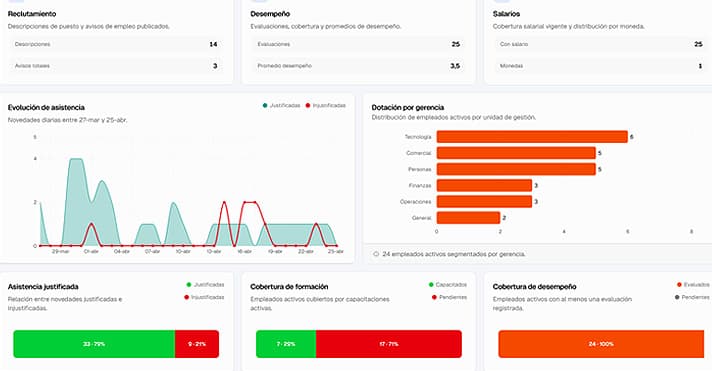
Task: Toggle Capacitados legend in Cobertura de formación
Action: click(448, 285)
